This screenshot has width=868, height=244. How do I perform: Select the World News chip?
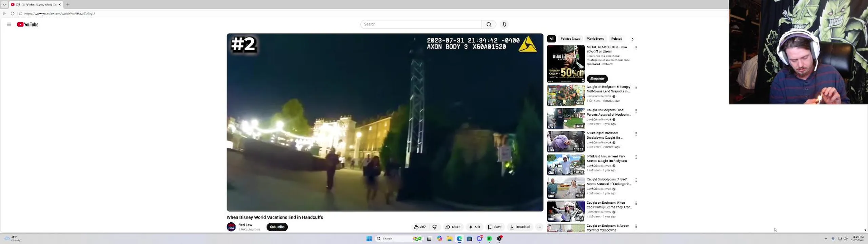[595, 39]
